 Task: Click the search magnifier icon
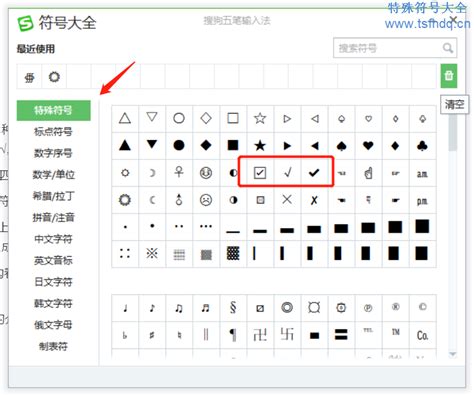(x=448, y=48)
